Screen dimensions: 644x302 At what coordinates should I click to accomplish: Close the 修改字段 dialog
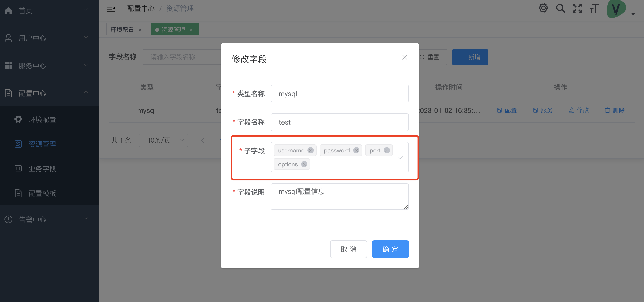coord(405,57)
